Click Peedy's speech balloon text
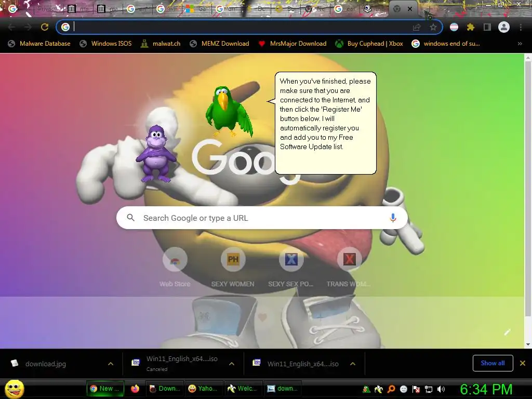 pyautogui.click(x=325, y=114)
